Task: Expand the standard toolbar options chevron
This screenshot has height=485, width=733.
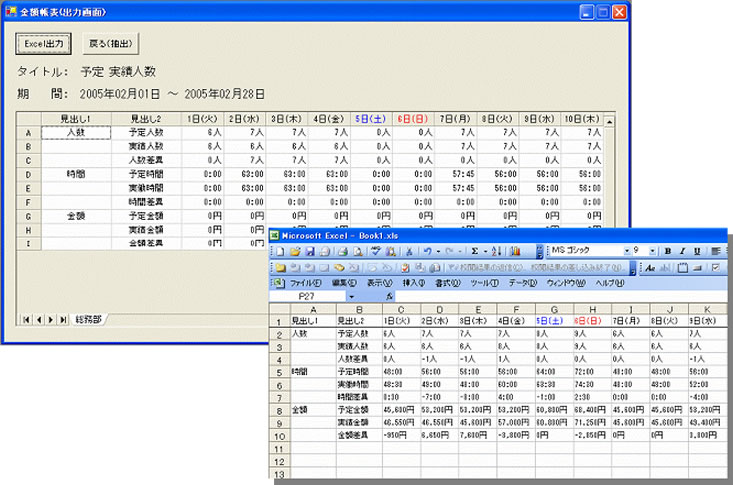Action: click(x=539, y=251)
